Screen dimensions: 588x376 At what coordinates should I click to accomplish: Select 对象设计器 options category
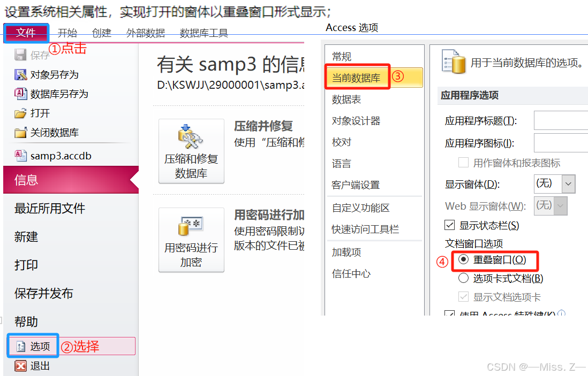pyautogui.click(x=356, y=120)
